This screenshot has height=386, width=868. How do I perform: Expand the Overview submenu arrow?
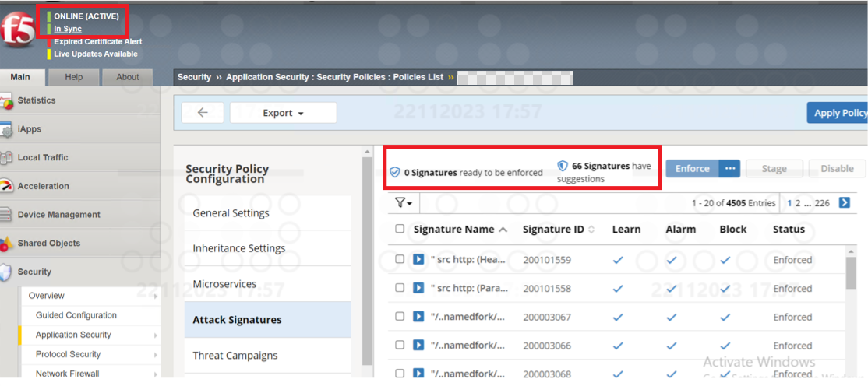pyautogui.click(x=155, y=297)
